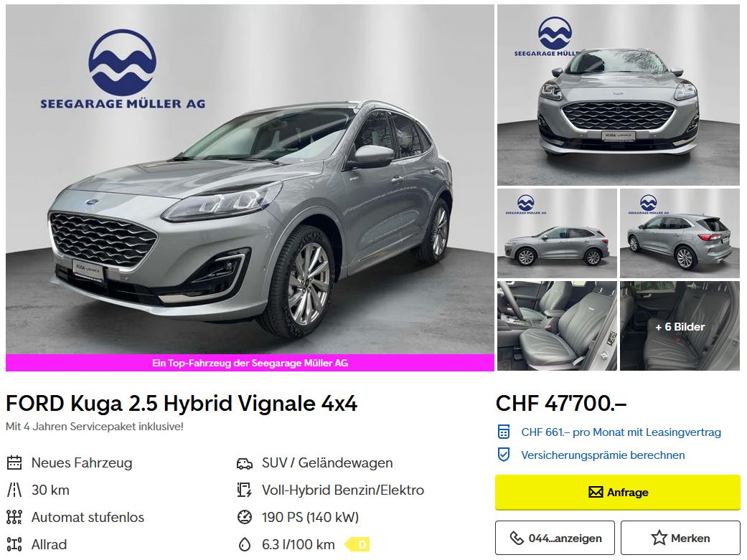Click the phone icon beside 044...anzeigen

pos(517,538)
